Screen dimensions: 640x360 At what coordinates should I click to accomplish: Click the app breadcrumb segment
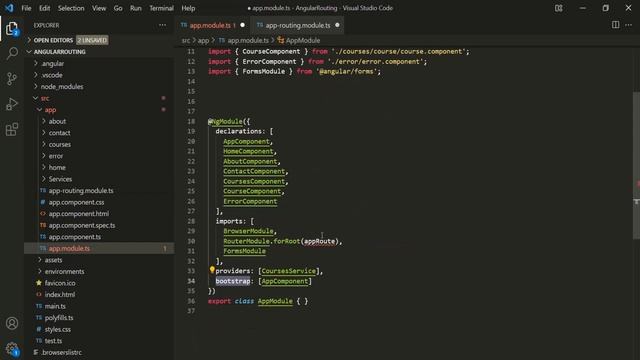coord(203,40)
